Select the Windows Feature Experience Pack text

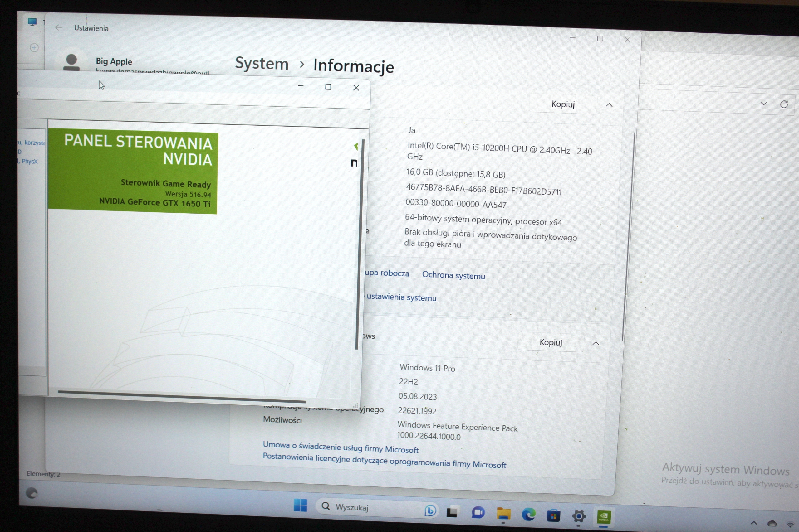[457, 431]
